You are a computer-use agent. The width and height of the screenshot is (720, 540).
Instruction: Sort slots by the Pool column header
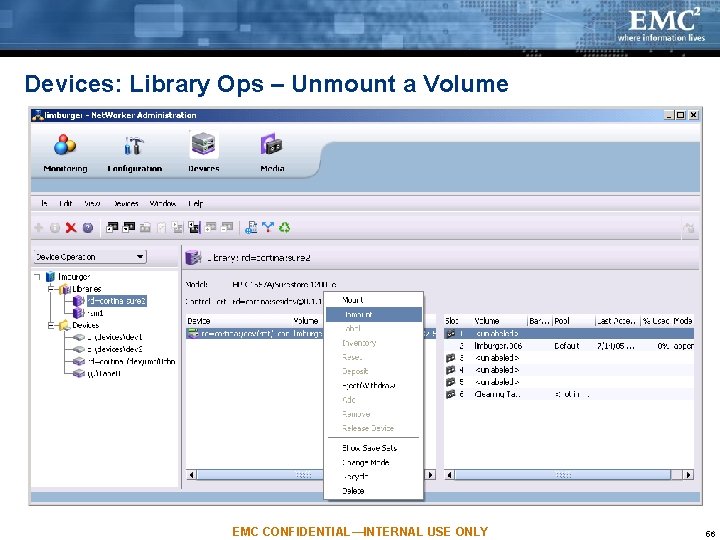click(x=574, y=321)
